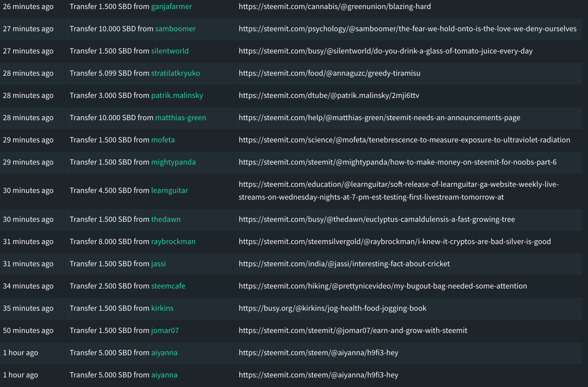Viewport: 588px width, 387px height.
Task: Click the interesting-fact-about-cricket memo URL
Action: pos(344,264)
